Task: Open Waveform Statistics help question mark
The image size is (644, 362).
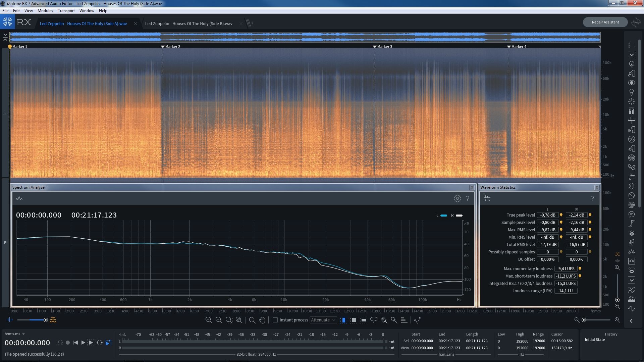Action: (x=592, y=198)
